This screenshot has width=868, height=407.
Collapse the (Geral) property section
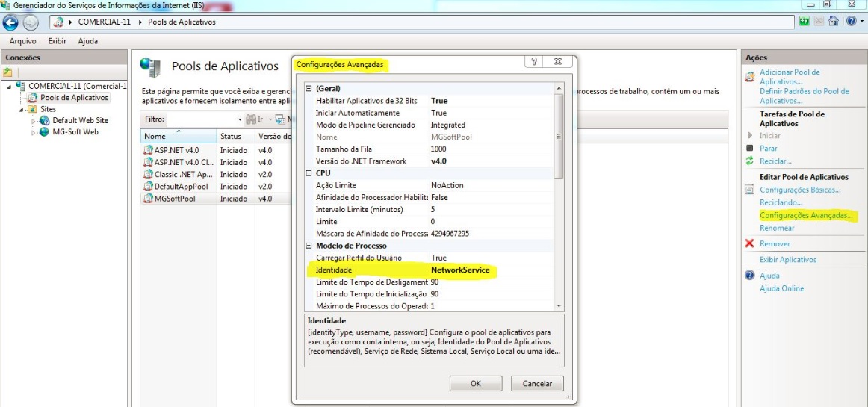coord(309,88)
